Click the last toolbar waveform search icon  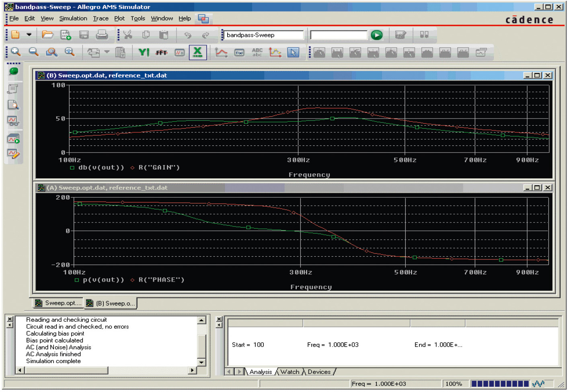[481, 53]
